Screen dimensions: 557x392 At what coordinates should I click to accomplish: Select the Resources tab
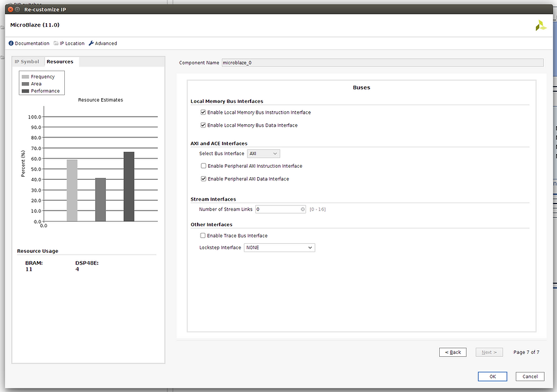(x=60, y=62)
